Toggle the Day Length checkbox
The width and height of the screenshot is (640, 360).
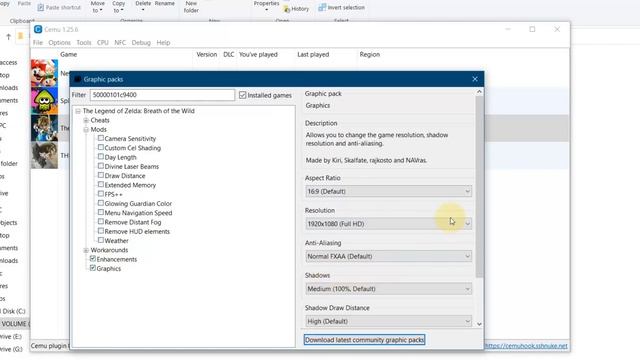100,157
